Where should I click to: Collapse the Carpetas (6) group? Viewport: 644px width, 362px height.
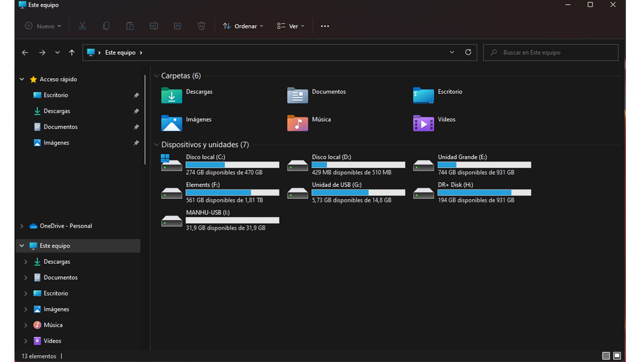[x=156, y=76]
